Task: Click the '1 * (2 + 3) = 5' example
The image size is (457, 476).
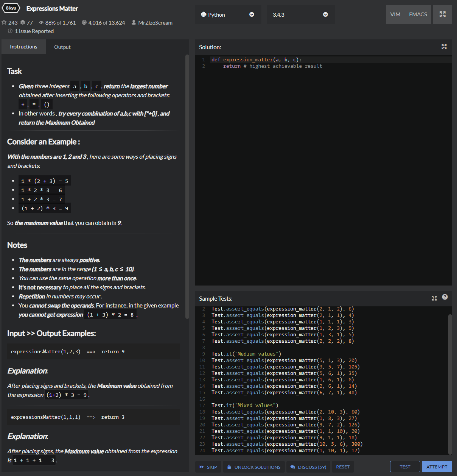Action: (45, 181)
